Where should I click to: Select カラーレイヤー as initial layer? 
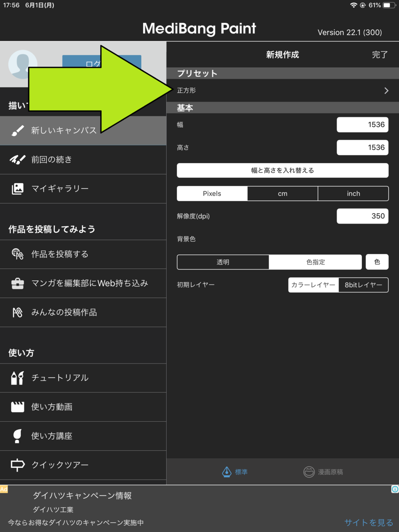click(x=313, y=285)
